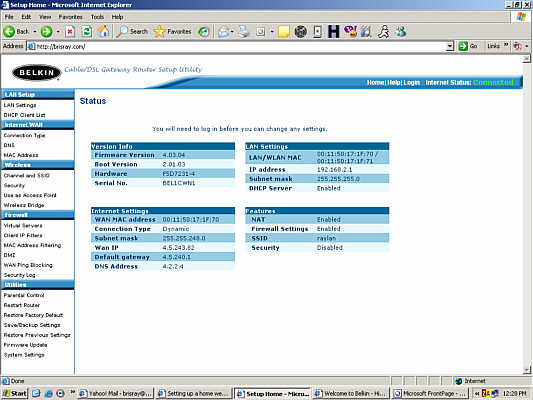The image size is (533, 400).
Task: Open the DNS sidebar link
Action: (x=9, y=145)
